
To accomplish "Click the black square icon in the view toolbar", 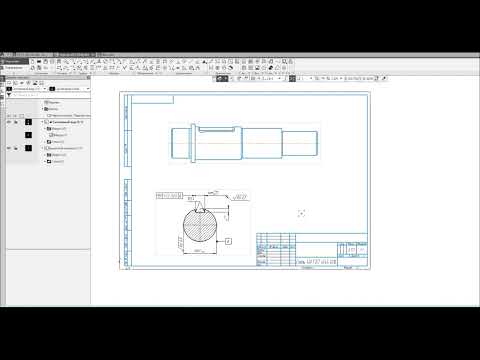I will pos(292,78).
